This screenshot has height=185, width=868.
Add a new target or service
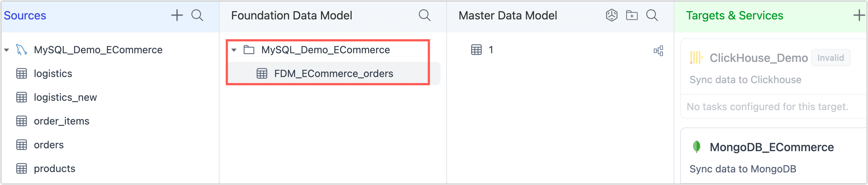point(859,15)
